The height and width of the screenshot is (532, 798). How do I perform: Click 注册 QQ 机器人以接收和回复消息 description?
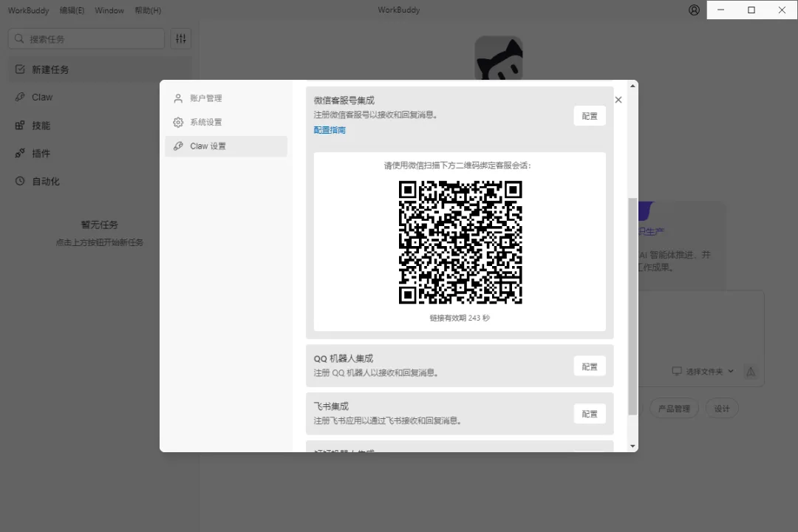(376, 373)
